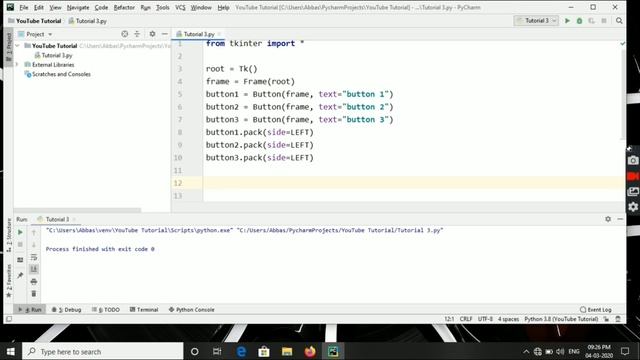Clear all output with trash icon
Viewport: 640px width, 360px height.
point(34,294)
